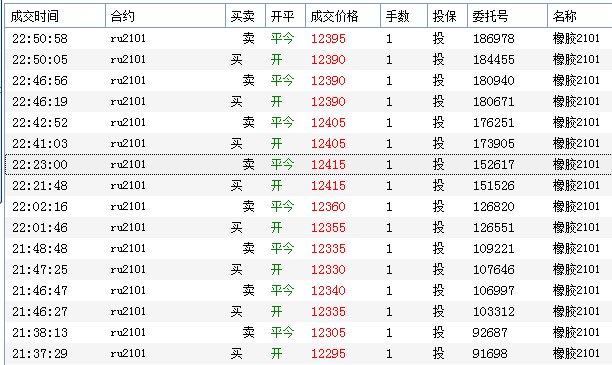Click the price 12355

click(328, 228)
